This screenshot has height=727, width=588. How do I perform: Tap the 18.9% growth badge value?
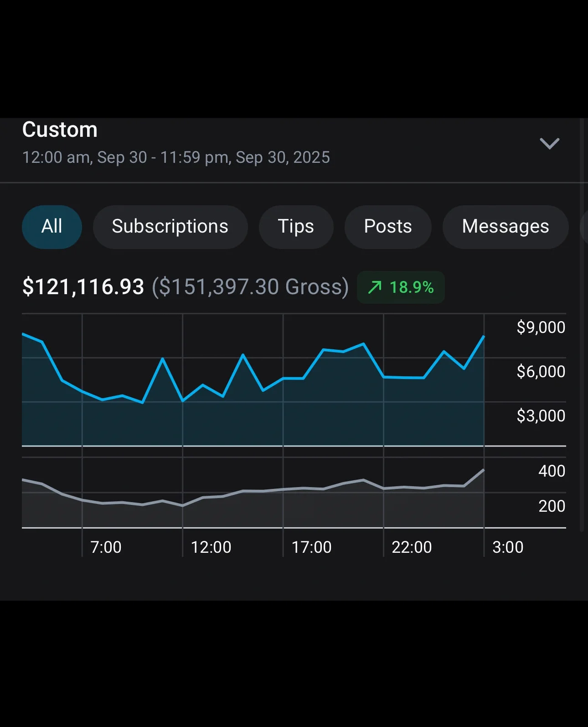411,287
